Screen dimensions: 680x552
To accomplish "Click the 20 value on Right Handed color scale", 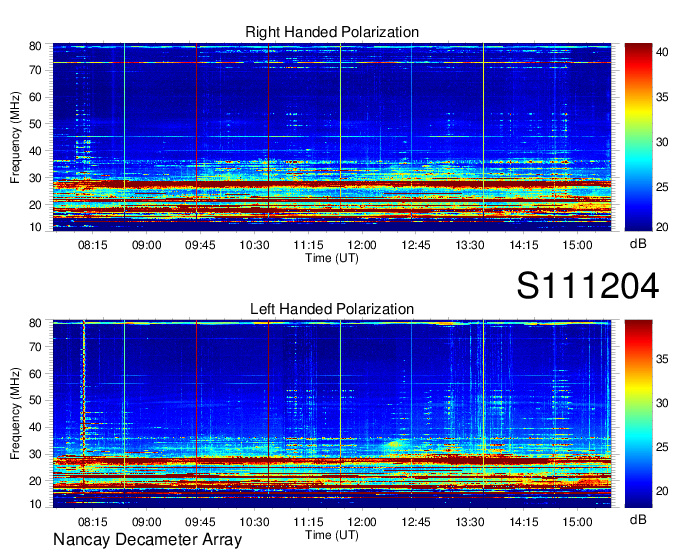I will point(662,227).
